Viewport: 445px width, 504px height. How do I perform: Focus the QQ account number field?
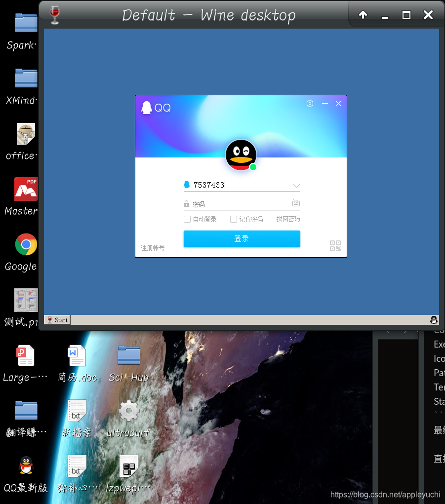click(242, 185)
